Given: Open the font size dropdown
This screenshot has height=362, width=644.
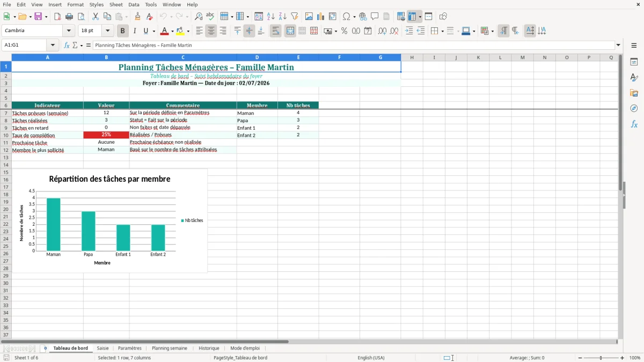Looking at the screenshot, I should [x=107, y=31].
